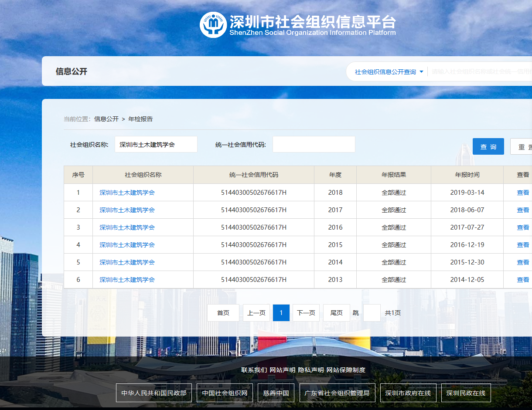Open organization name link in row 1
This screenshot has height=410, width=532.
127,193
